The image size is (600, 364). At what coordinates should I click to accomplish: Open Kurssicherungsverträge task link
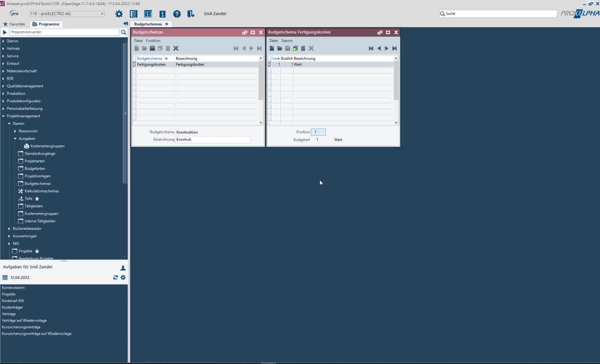point(21,327)
